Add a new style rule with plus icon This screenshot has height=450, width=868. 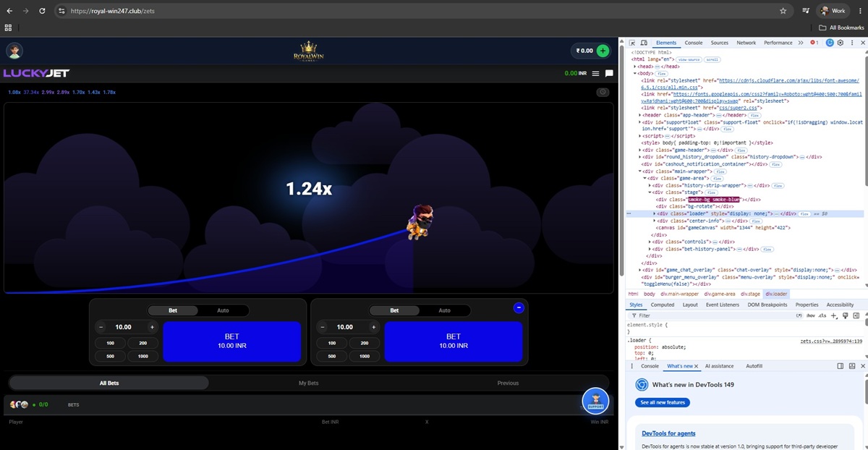[x=833, y=315]
